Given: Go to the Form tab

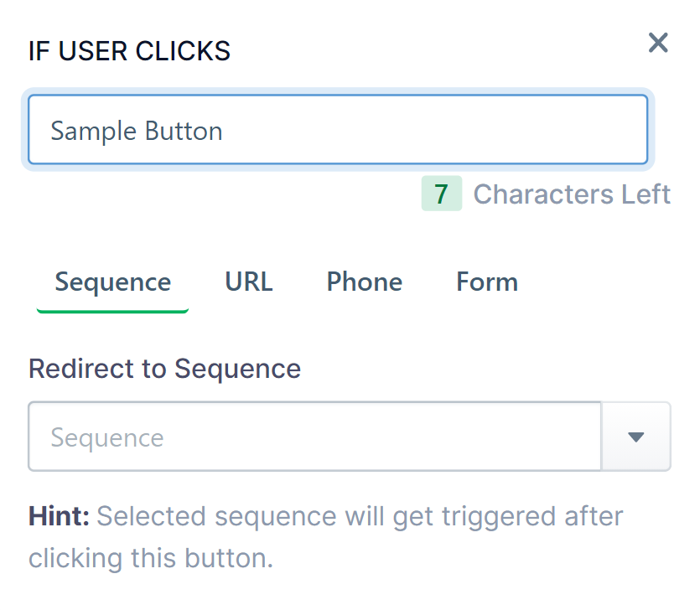Looking at the screenshot, I should coord(486,282).
